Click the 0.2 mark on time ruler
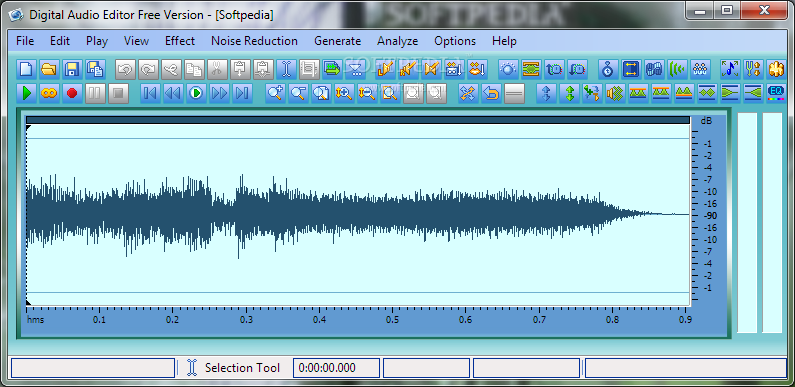795x387 pixels. pyautogui.click(x=172, y=320)
